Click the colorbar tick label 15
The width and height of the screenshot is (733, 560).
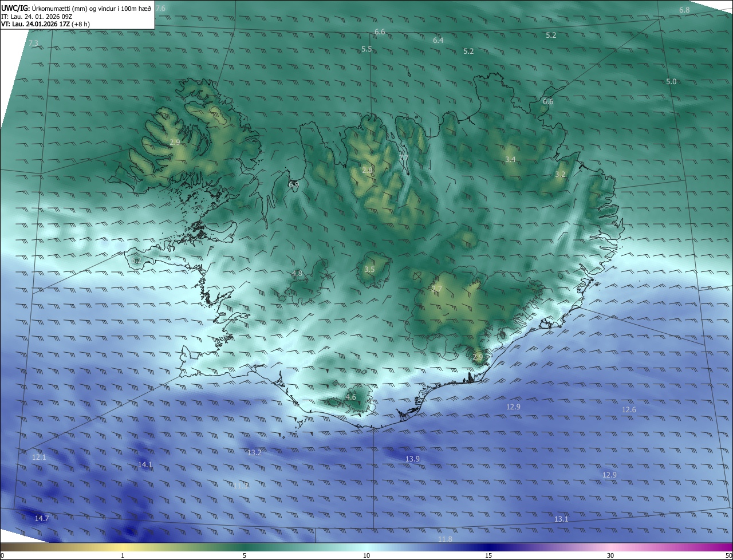tap(488, 555)
